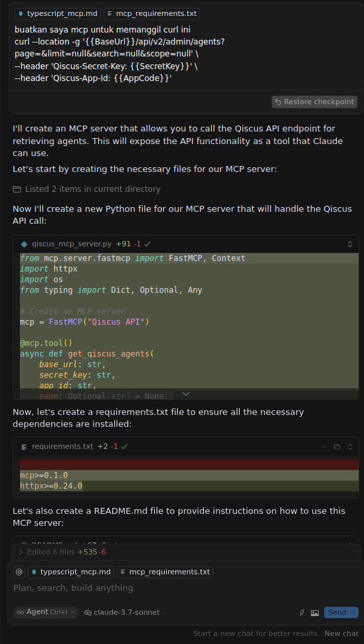This screenshot has height=644, width=364.
Task: Open the claude-3.7-sonnet model dropdown
Action: [126, 612]
